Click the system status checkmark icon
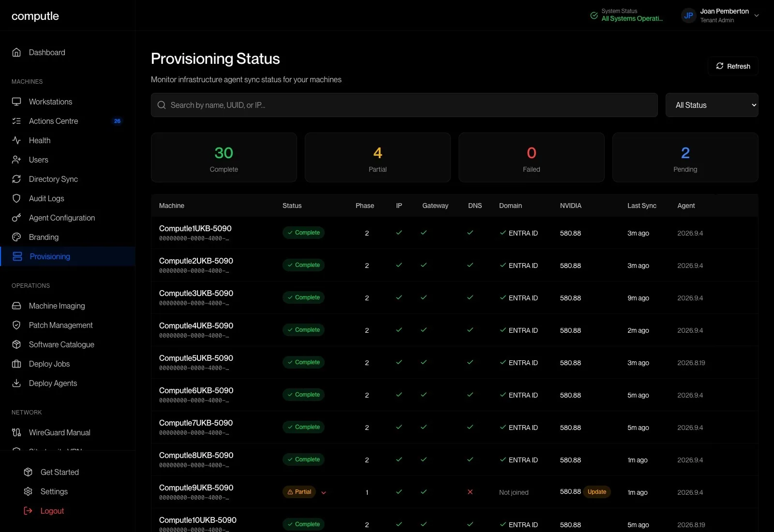The width and height of the screenshot is (774, 532). (x=594, y=15)
